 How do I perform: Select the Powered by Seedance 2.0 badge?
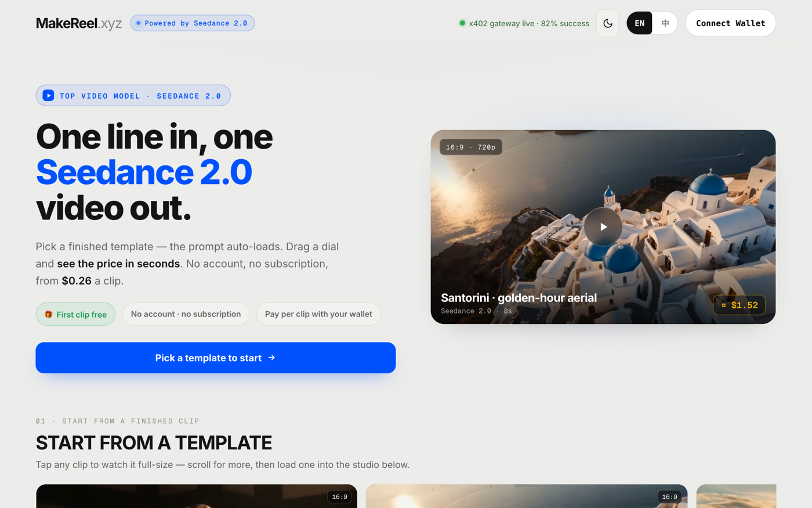193,23
